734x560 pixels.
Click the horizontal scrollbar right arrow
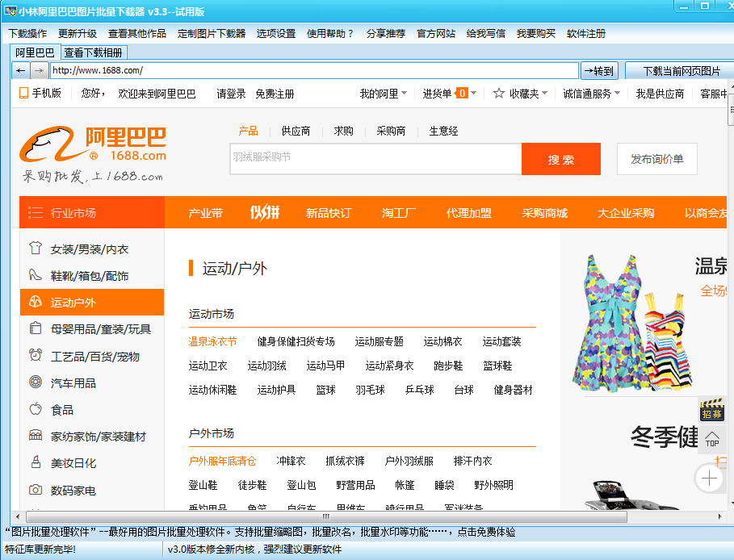point(719,517)
